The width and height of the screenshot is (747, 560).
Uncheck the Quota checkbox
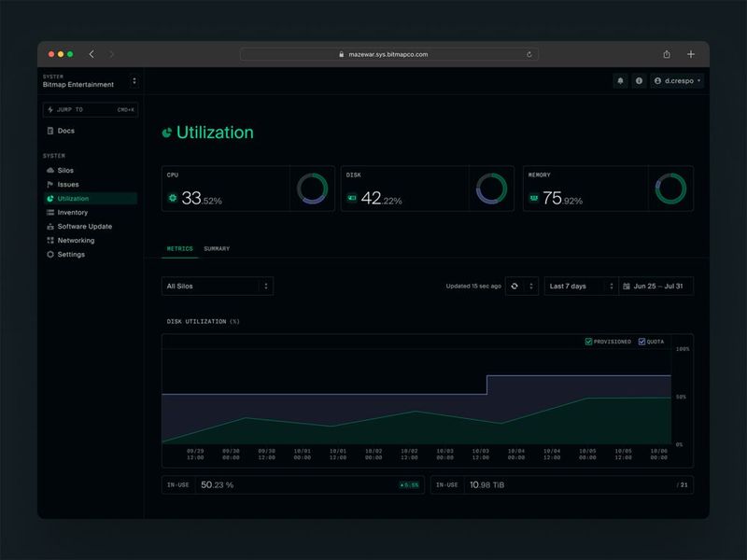pos(641,342)
